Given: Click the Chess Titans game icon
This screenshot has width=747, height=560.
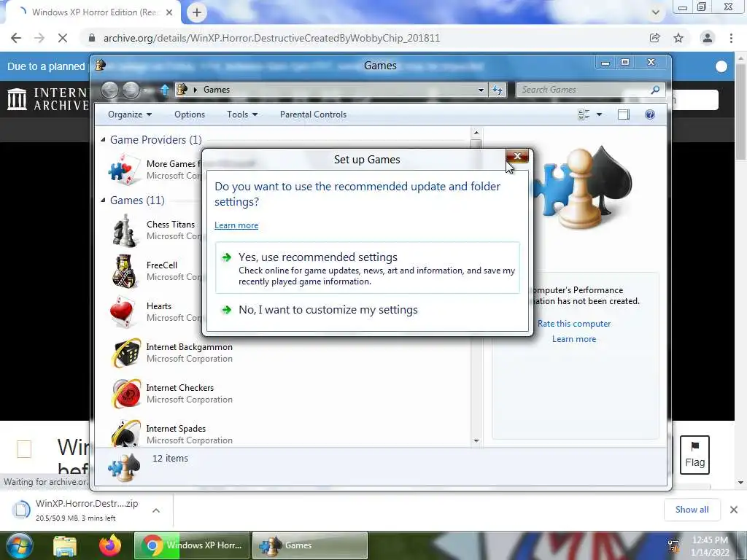Looking at the screenshot, I should (124, 230).
